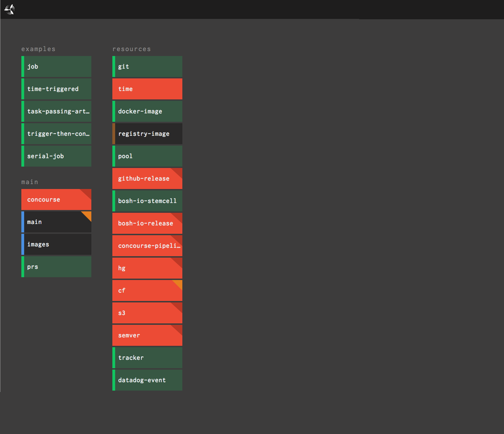Click the examples group heading
Screen dimensions: 504x434
point(38,49)
